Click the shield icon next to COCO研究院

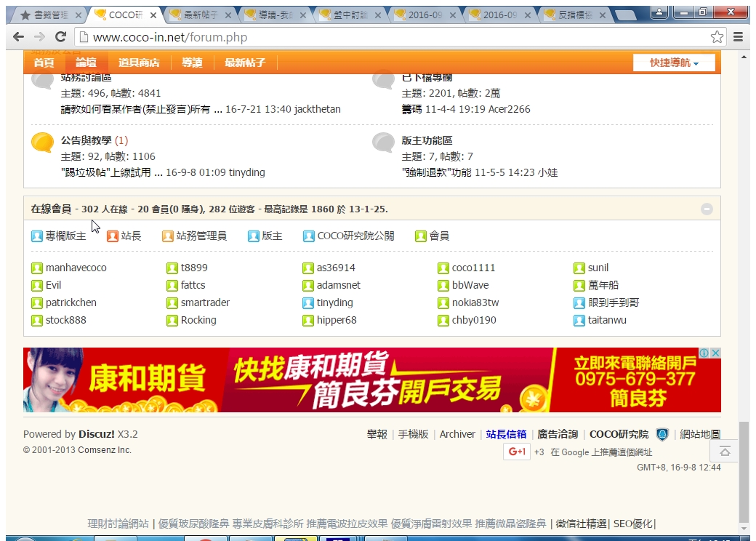coord(662,434)
